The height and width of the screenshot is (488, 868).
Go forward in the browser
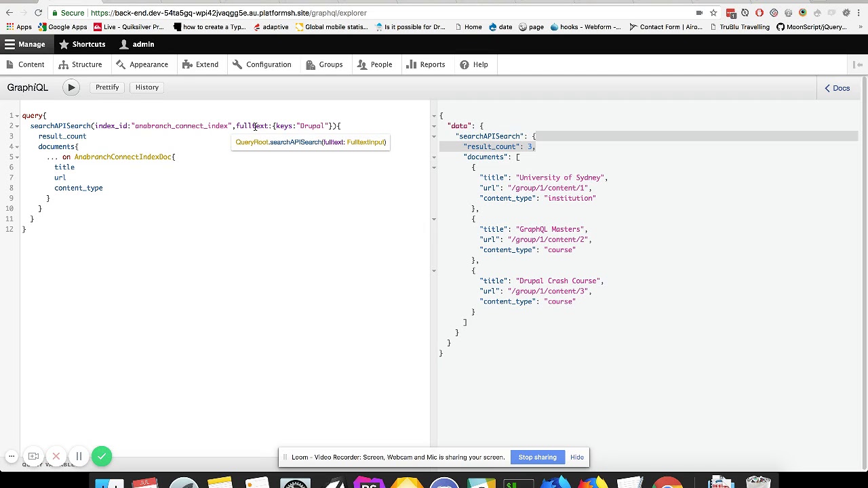click(24, 13)
